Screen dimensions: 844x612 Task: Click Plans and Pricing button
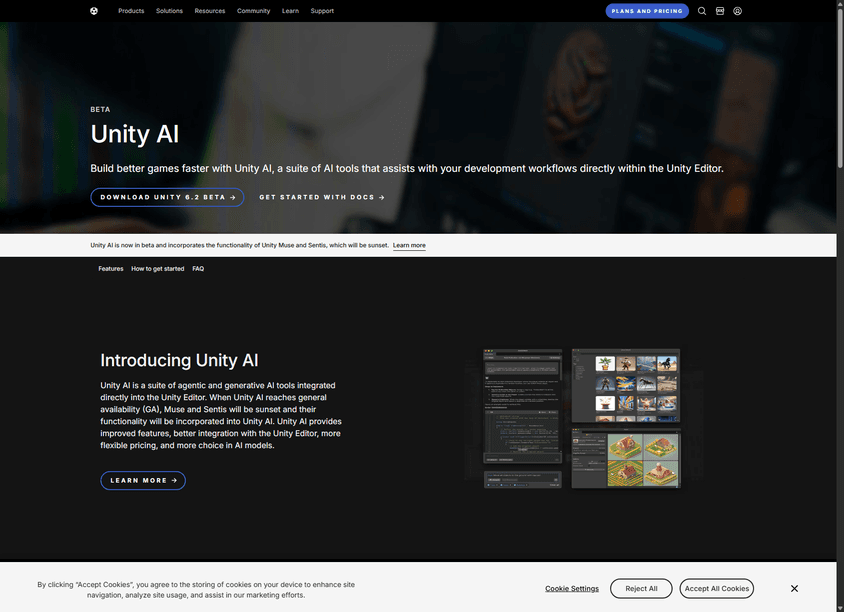[x=647, y=11]
